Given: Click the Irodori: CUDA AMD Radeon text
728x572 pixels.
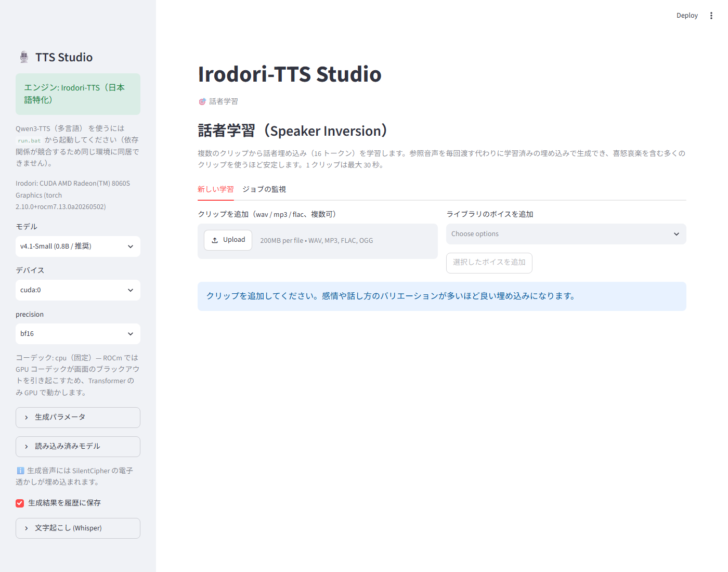Looking at the screenshot, I should [x=73, y=195].
